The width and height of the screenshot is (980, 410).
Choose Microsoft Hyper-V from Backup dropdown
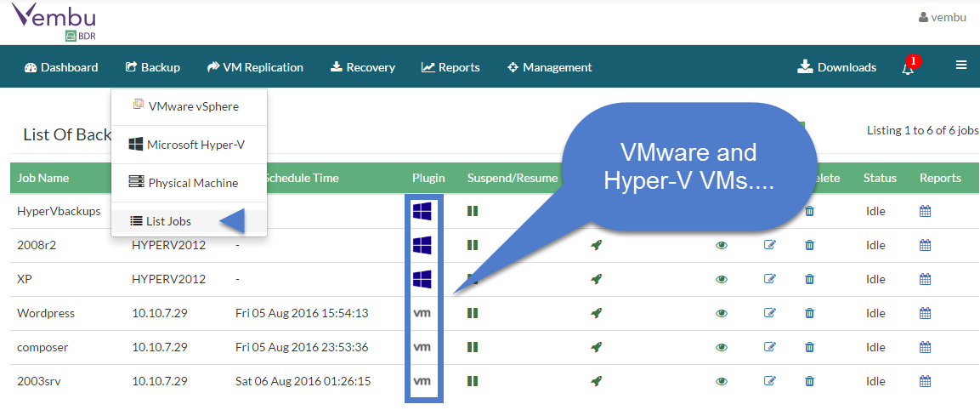click(x=189, y=145)
